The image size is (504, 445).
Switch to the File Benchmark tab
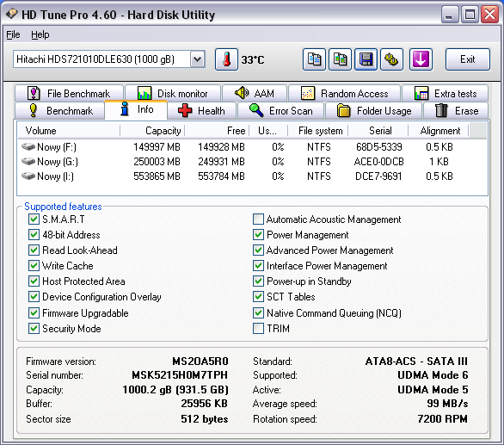point(69,93)
